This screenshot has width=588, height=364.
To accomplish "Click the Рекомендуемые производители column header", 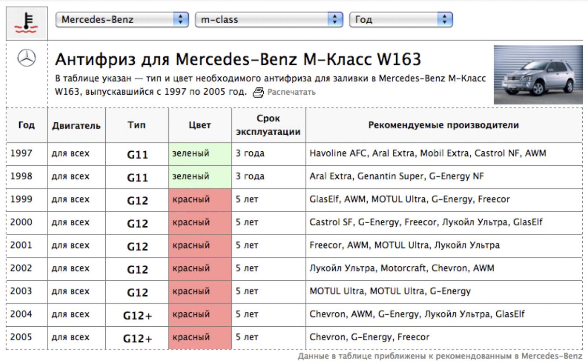I will (444, 125).
